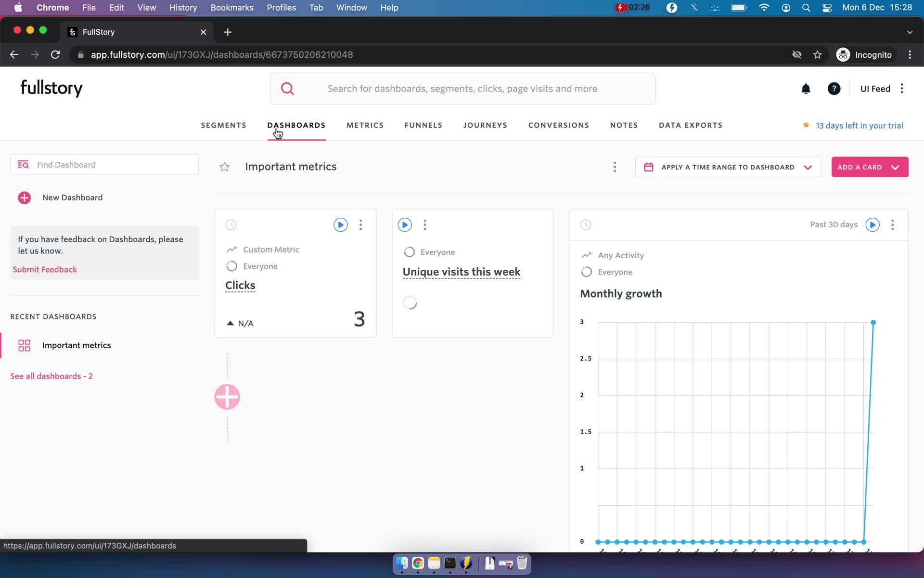Focus the Find Dashboard input field
The image size is (924, 578).
point(104,165)
